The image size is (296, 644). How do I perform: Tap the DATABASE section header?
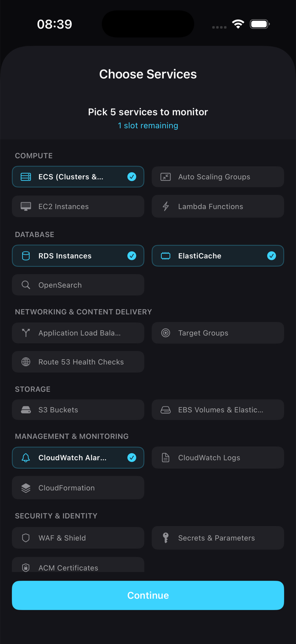(x=34, y=235)
